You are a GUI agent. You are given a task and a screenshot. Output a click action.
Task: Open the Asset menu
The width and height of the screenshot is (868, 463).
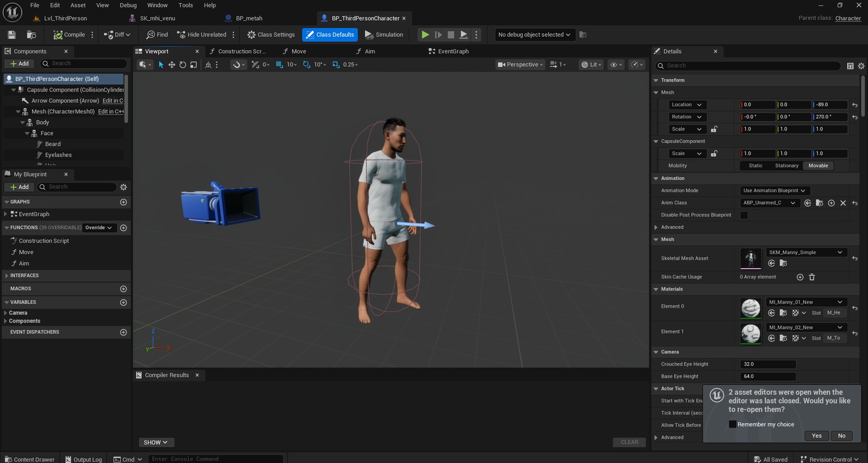(x=78, y=5)
